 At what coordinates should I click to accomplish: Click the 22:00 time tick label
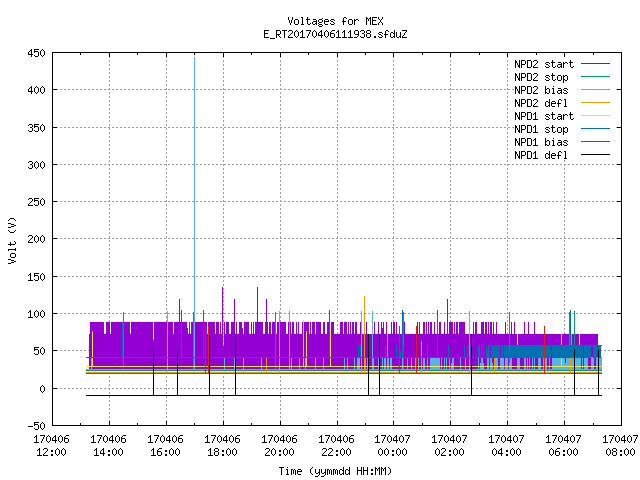coord(336,452)
